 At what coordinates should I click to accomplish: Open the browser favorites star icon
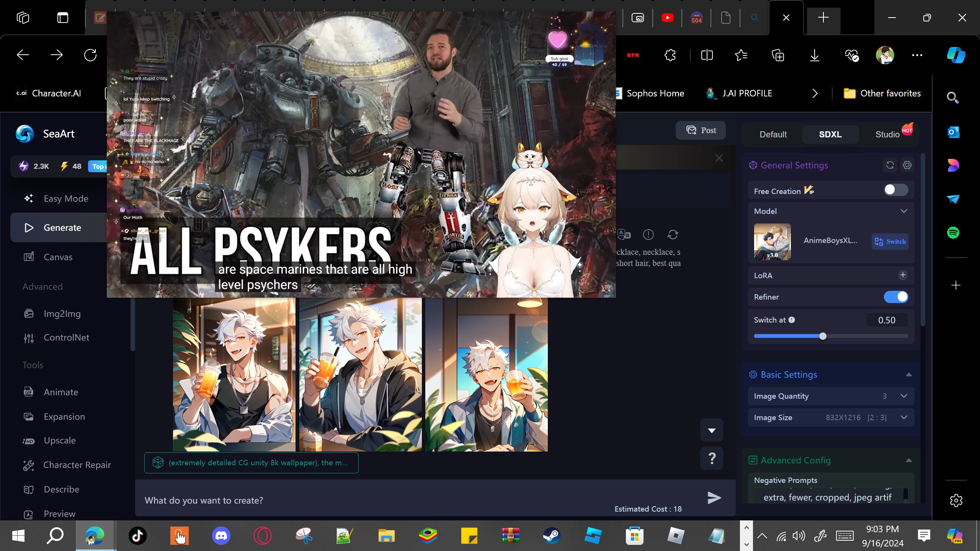pos(742,55)
